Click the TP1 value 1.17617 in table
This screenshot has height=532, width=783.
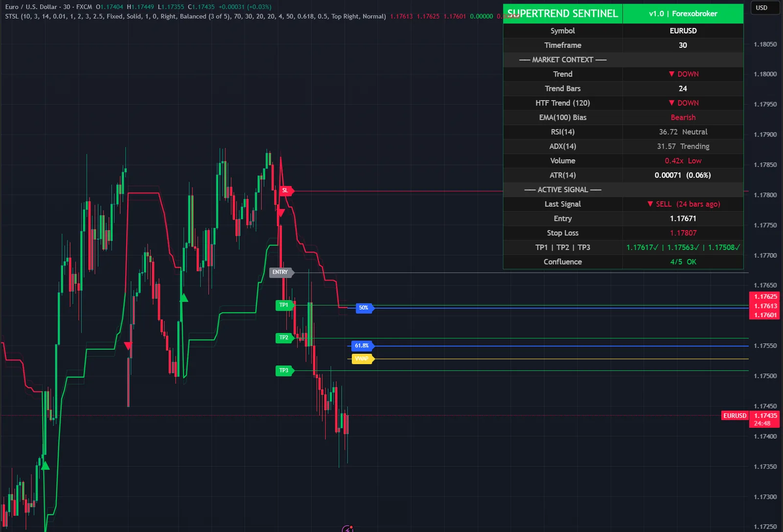tap(642, 248)
